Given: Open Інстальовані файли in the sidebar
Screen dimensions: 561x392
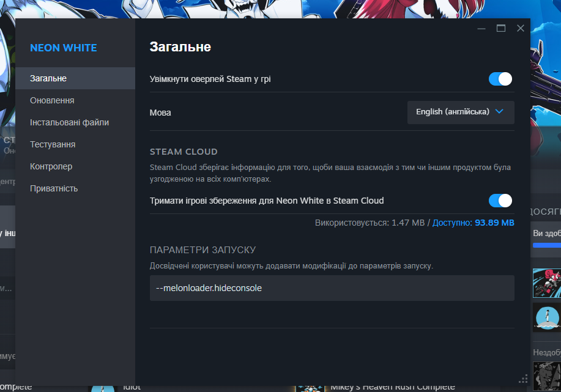Looking at the screenshot, I should click(x=69, y=122).
